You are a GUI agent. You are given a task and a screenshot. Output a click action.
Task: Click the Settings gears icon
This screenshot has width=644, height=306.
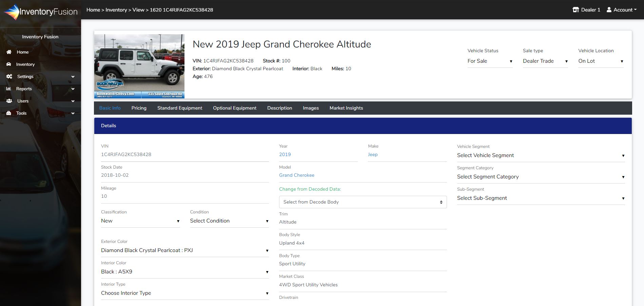tap(9, 76)
